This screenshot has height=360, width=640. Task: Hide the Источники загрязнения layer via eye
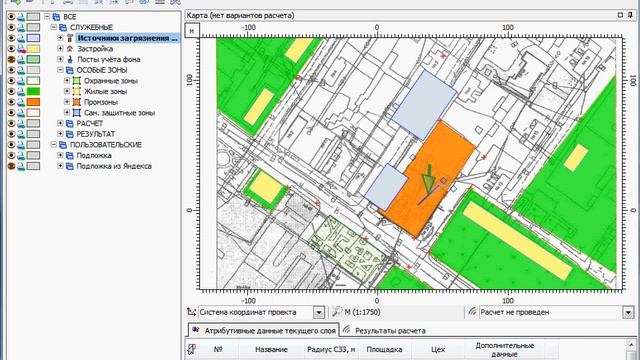point(11,38)
